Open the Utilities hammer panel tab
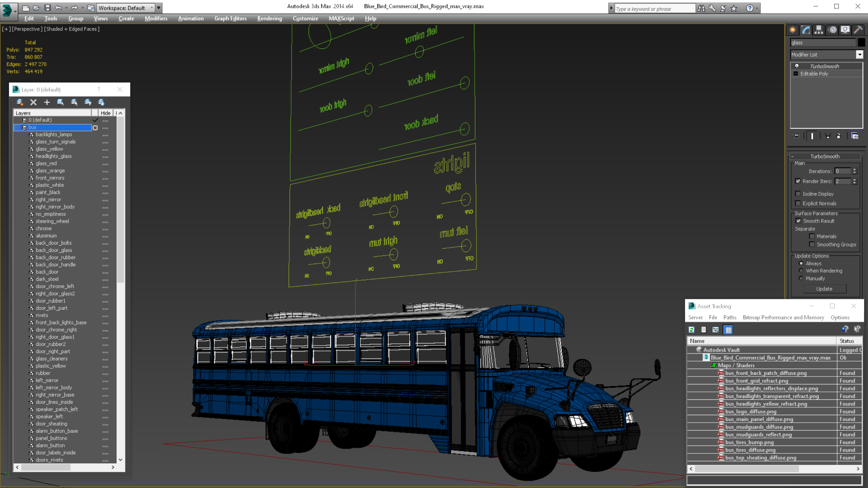868x488 pixels. pyautogui.click(x=858, y=30)
